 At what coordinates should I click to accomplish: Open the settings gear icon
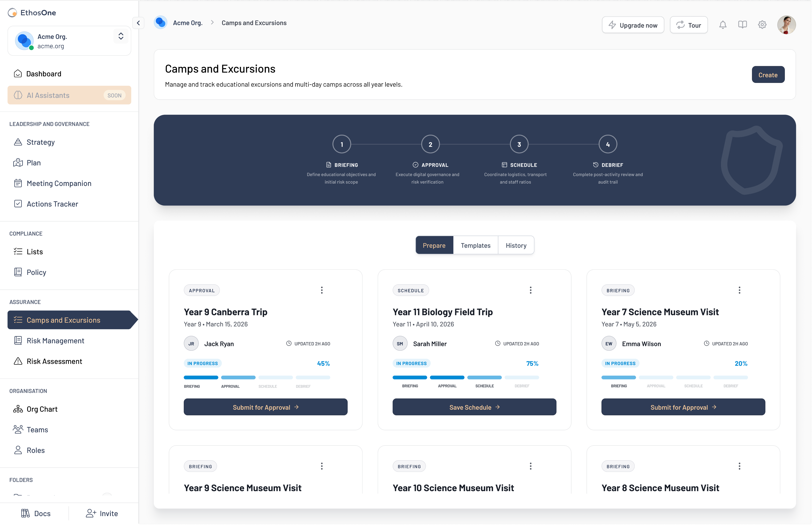pyautogui.click(x=762, y=25)
